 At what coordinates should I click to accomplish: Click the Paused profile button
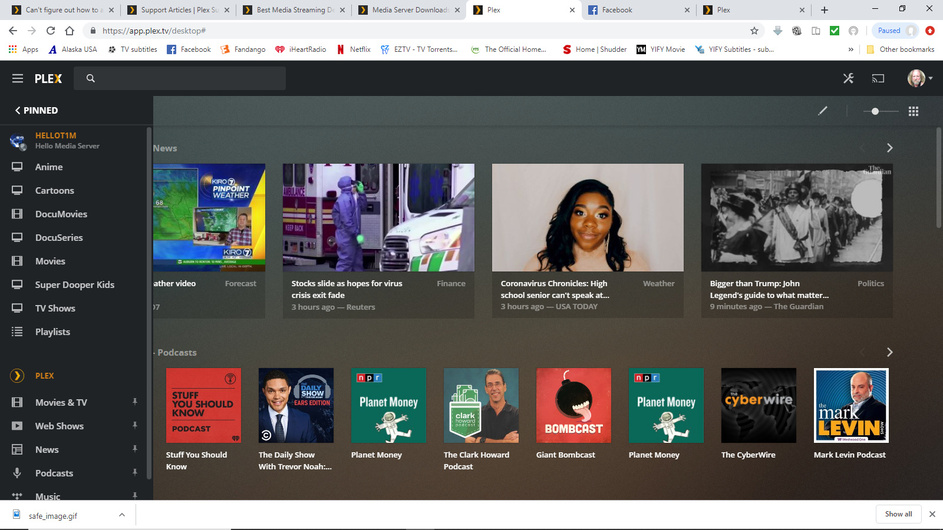coord(895,31)
